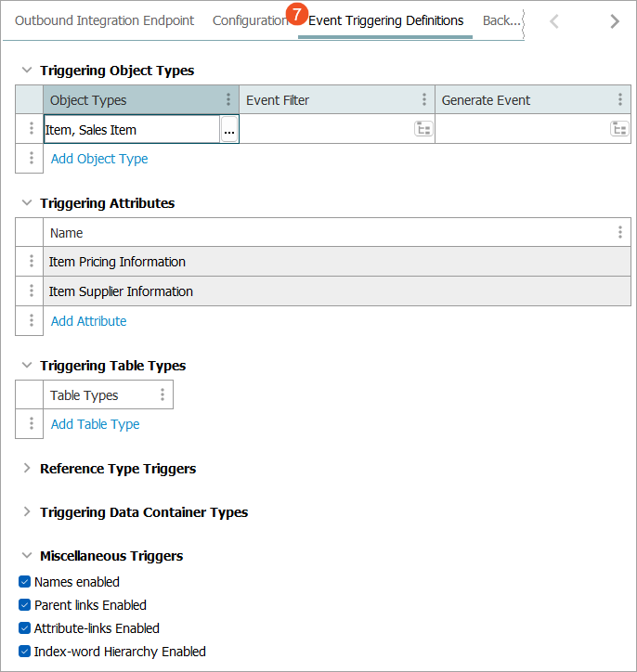Toggle the Parent links Enabled checkbox
This screenshot has height=672, width=637.
[x=25, y=605]
